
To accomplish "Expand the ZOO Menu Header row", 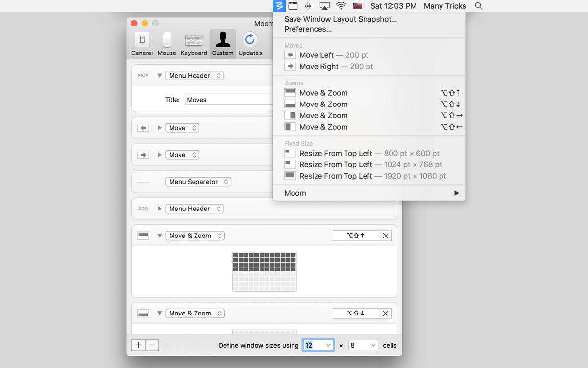I will coord(159,209).
